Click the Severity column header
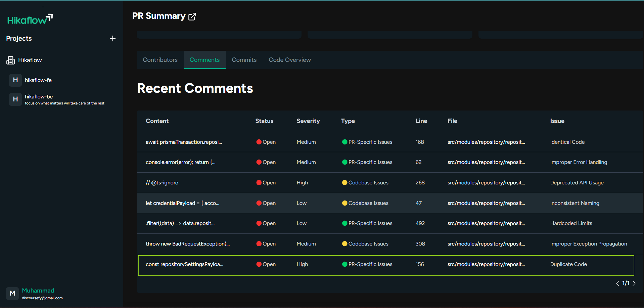Screen dimensions: 644x308 coord(308,121)
